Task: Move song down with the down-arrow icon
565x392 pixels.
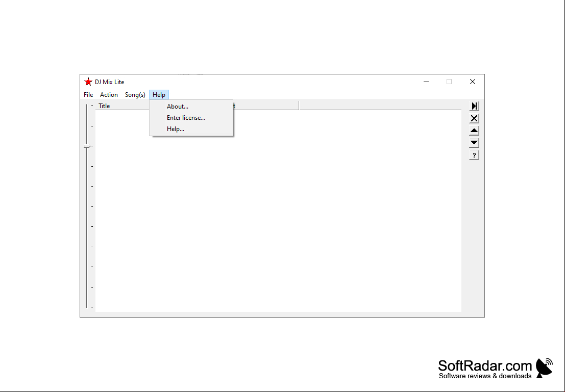Action: [474, 143]
